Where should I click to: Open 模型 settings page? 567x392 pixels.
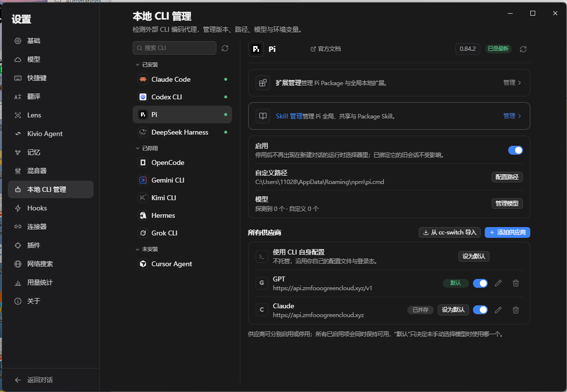tap(50, 59)
